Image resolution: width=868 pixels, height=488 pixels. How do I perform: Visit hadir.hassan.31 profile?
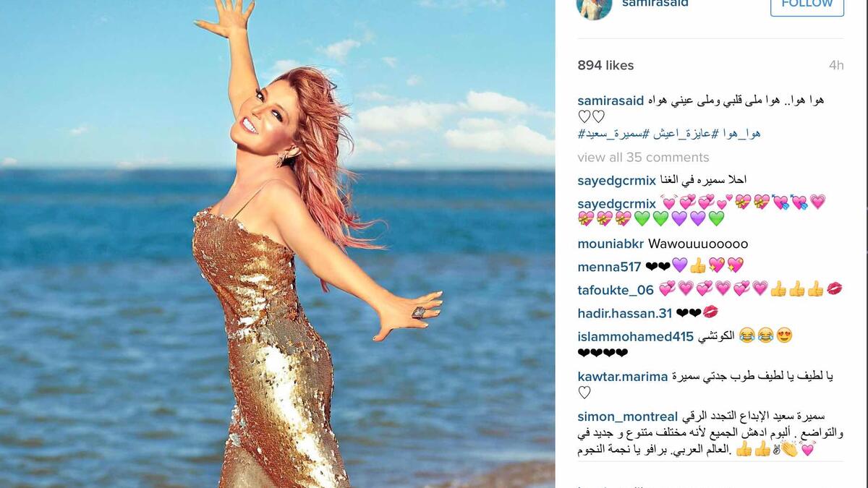tap(625, 313)
